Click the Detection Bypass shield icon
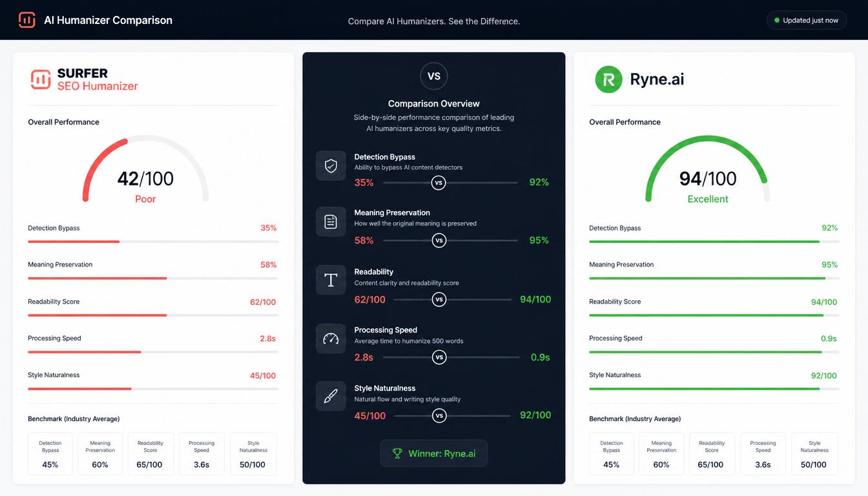868x496 pixels. point(331,166)
